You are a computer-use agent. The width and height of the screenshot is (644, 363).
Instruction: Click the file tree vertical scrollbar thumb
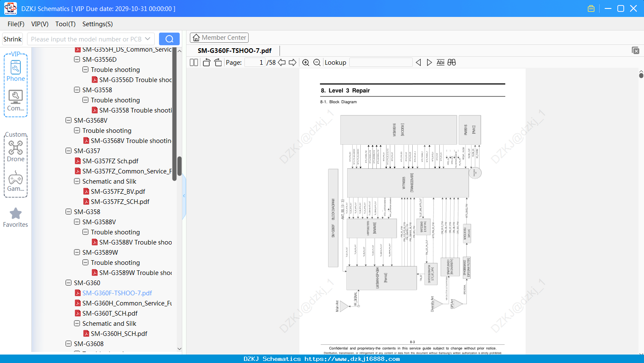(x=180, y=166)
